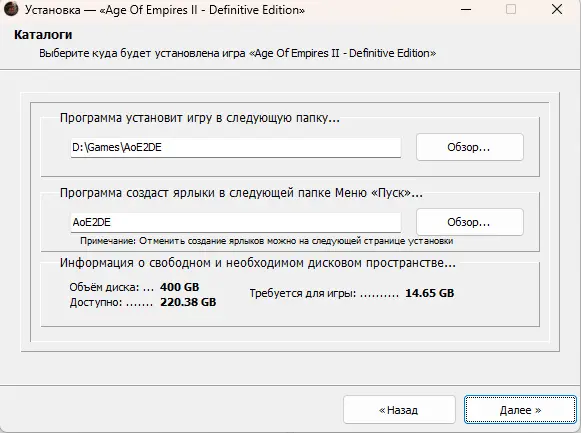Browse for the game install folder
Viewport: 581px width, 433px height.
click(x=469, y=147)
